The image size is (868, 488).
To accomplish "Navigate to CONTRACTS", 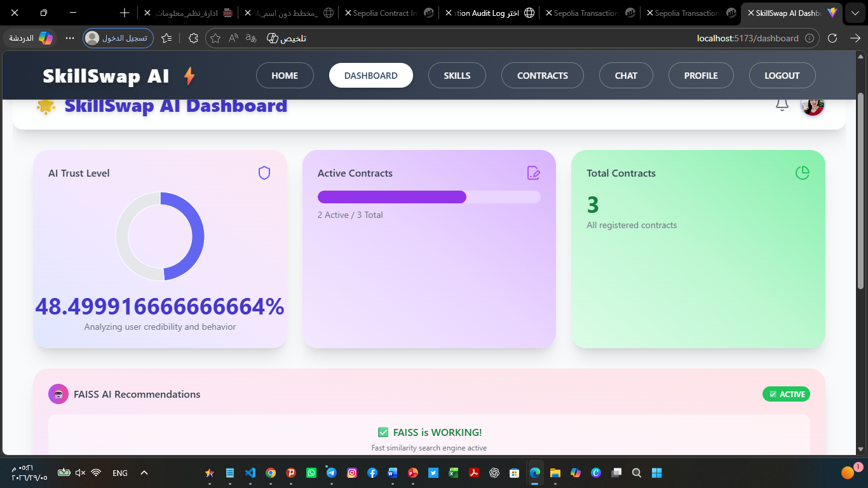I will pyautogui.click(x=543, y=76).
